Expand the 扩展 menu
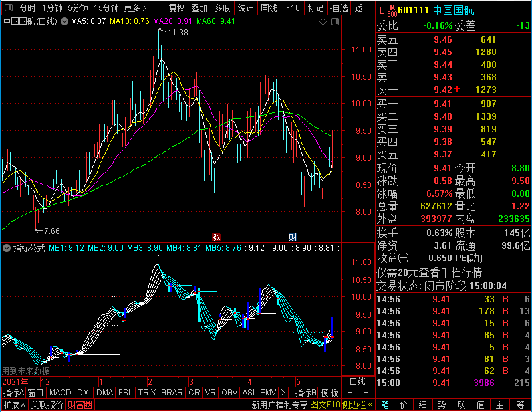The width and height of the screenshot is (532, 412). pyautogui.click(x=15, y=405)
